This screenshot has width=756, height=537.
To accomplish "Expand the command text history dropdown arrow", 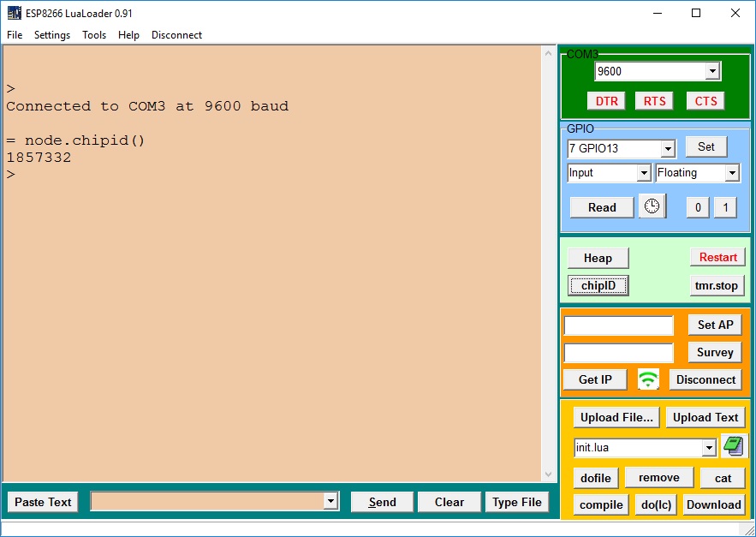I will click(x=330, y=501).
